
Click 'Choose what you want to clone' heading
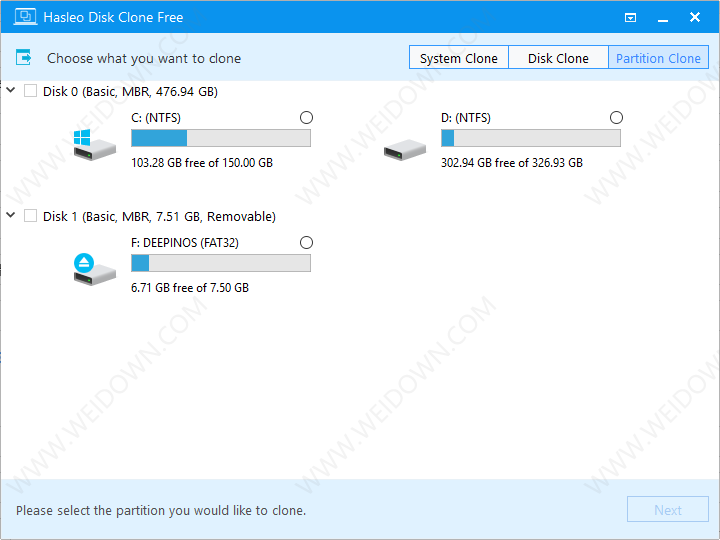[x=144, y=58]
